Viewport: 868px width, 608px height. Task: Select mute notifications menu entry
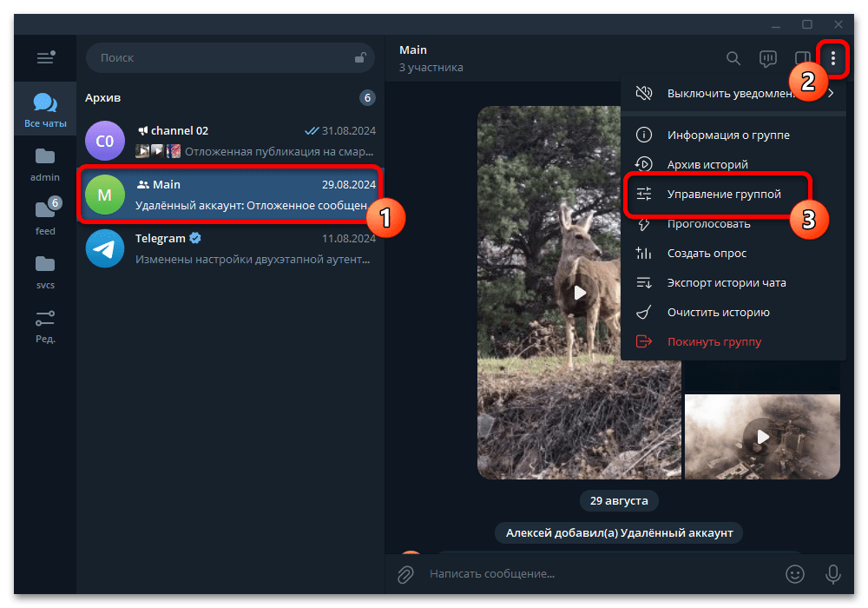[733, 93]
